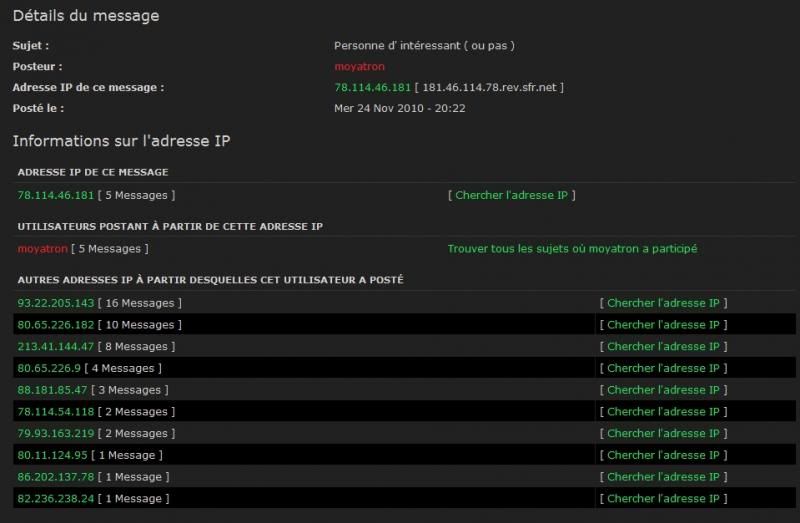Open IP address 80.65.226.182
Screen dimensions: 800x523
[56, 325]
